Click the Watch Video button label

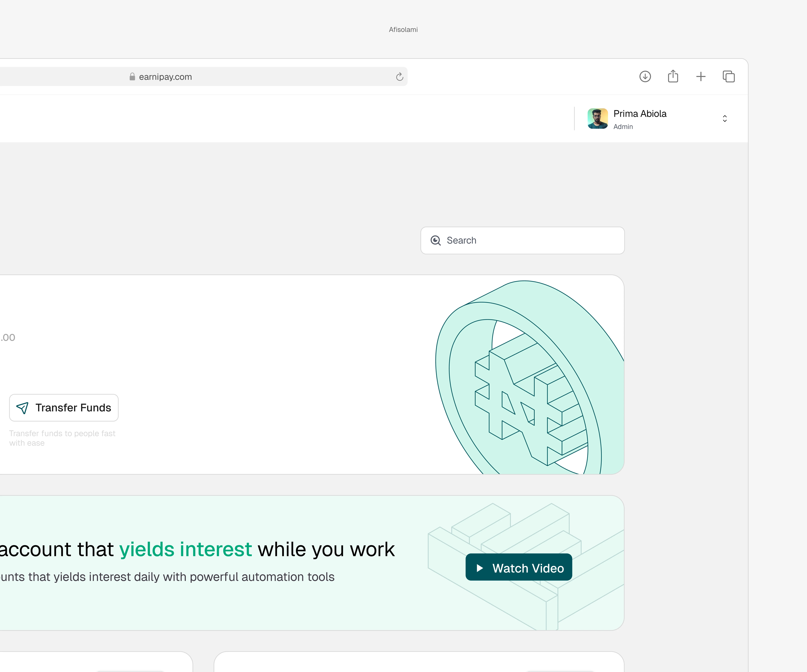click(x=528, y=568)
